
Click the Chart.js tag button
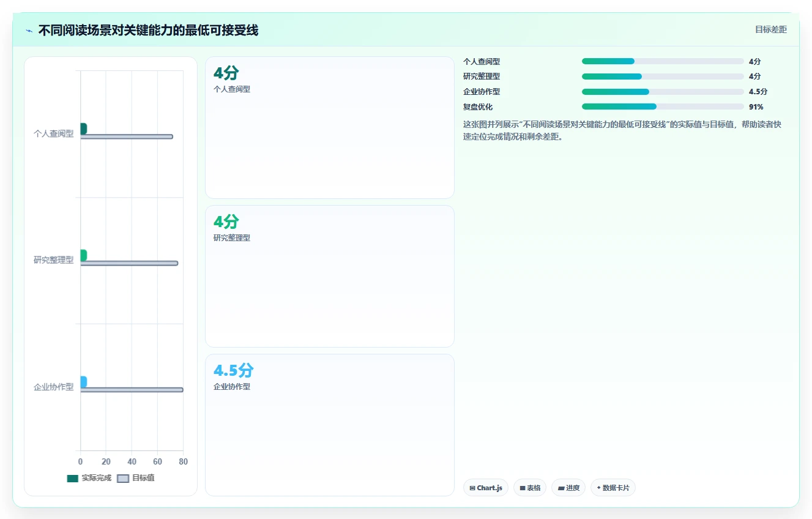pyautogui.click(x=486, y=488)
